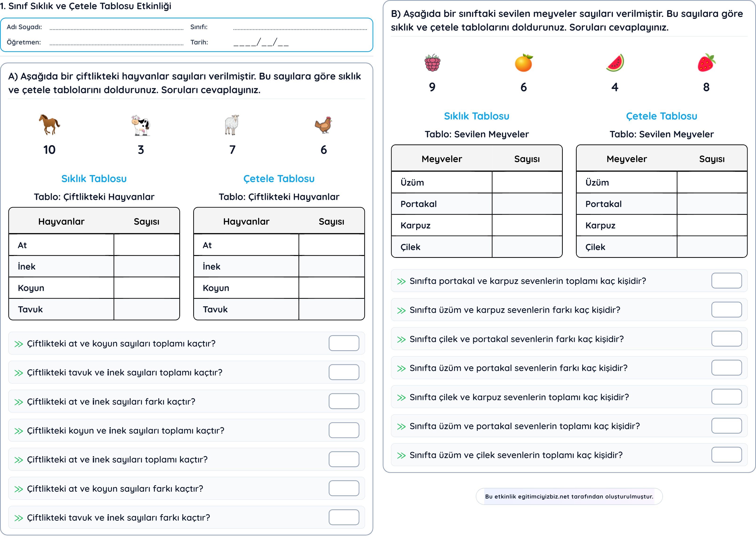Click the At count cell in Sıklık Tablosu
Image resolution: width=756 pixels, height=543 pixels.
(x=147, y=245)
